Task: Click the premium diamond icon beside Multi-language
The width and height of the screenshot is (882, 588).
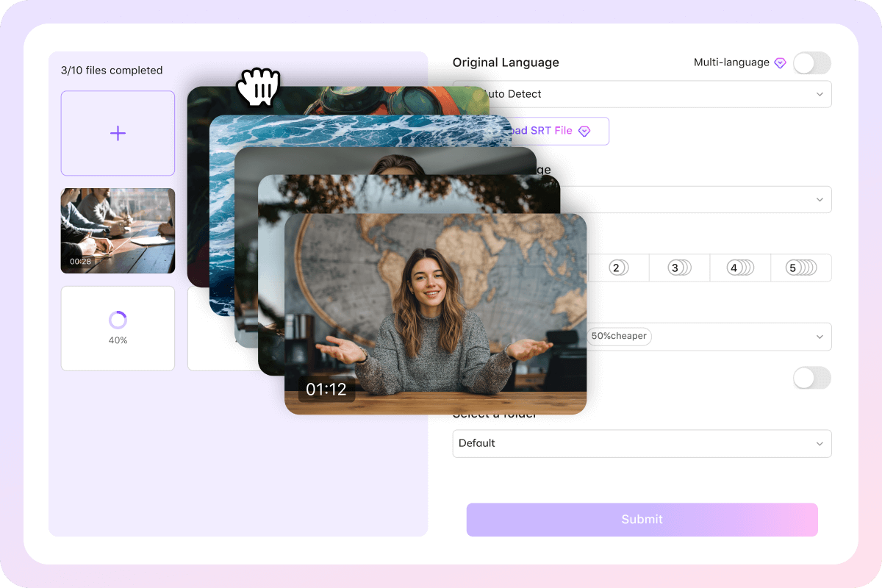Action: (x=780, y=62)
